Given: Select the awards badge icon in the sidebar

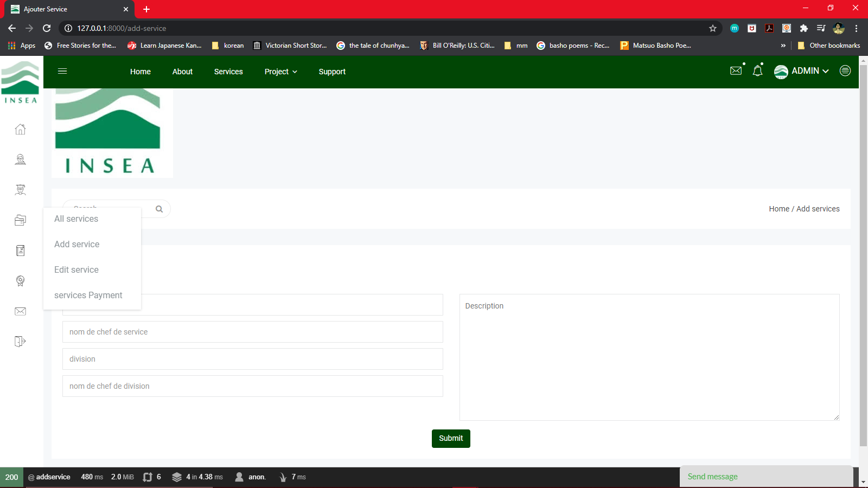Looking at the screenshot, I should (20, 280).
